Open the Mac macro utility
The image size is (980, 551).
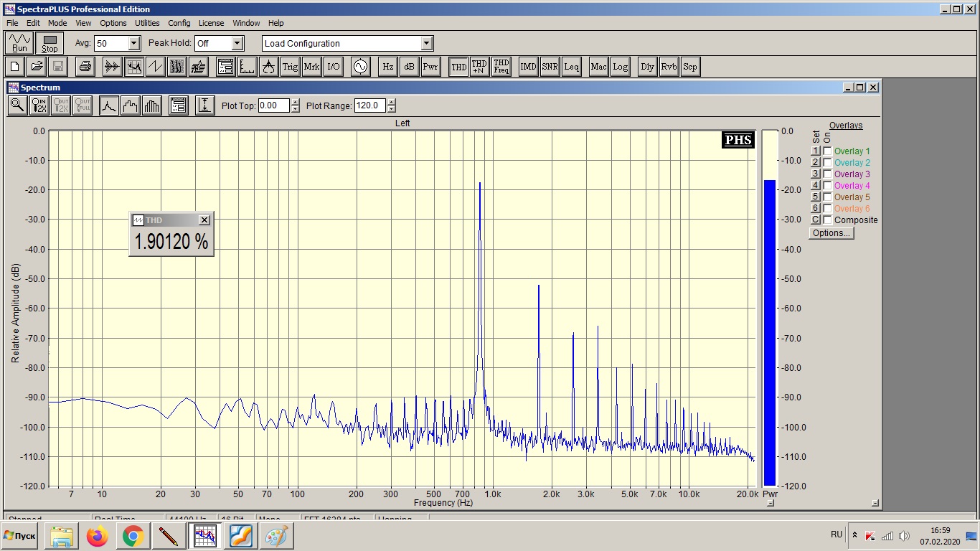click(x=599, y=67)
